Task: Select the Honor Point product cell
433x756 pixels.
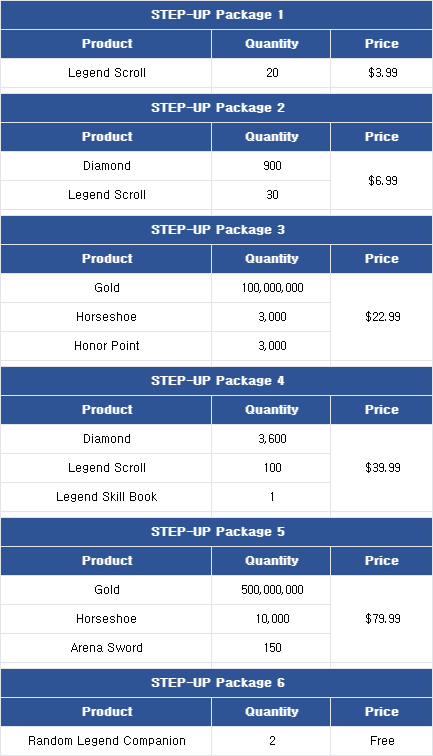Action: (106, 346)
